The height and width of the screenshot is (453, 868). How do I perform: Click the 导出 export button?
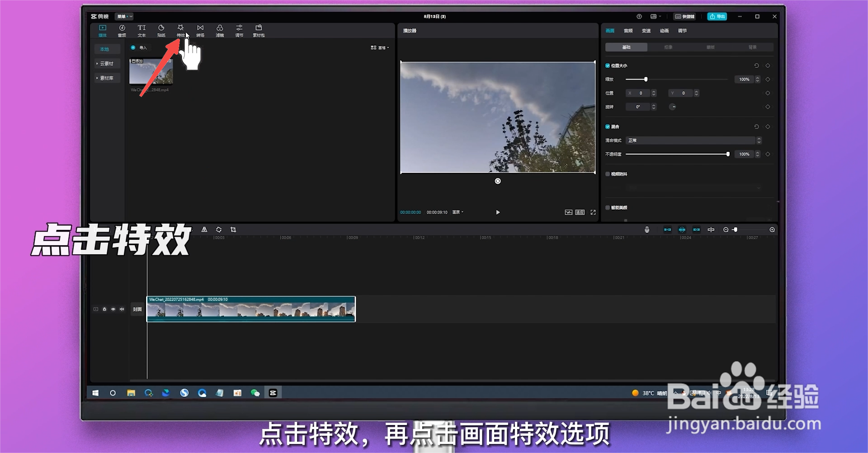pos(717,16)
